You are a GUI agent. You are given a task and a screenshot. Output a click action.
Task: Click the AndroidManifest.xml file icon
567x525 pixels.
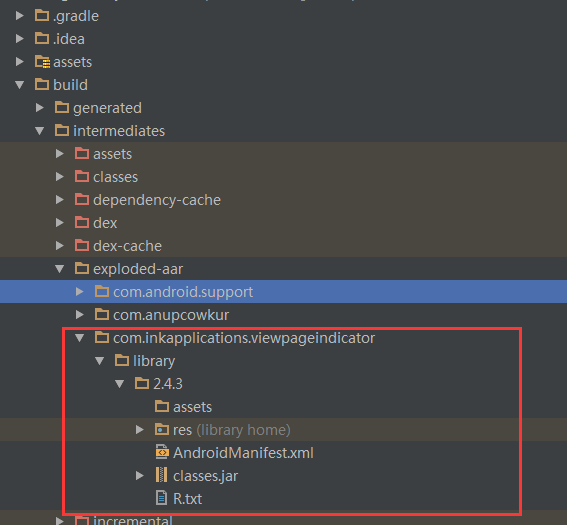[162, 452]
